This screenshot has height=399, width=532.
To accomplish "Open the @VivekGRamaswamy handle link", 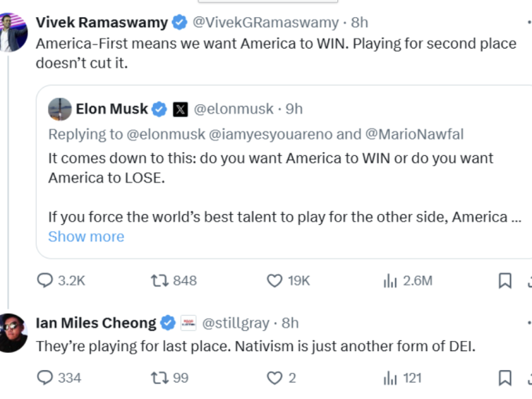I will click(x=266, y=22).
